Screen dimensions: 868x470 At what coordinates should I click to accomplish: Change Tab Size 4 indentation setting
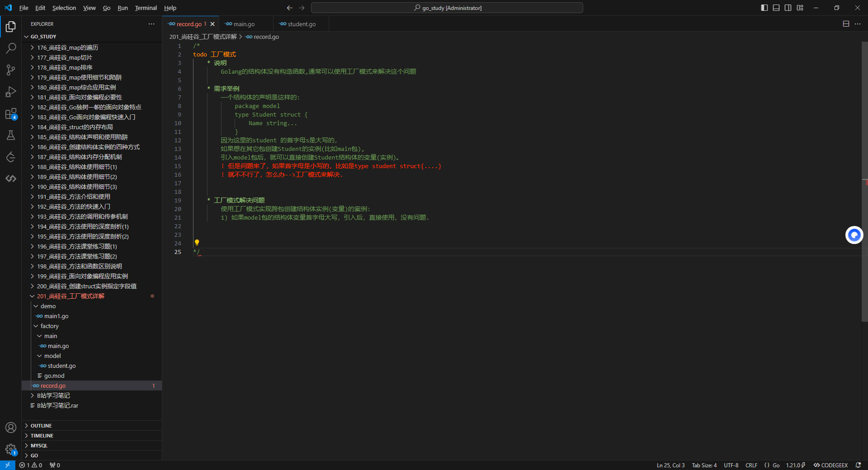704,465
